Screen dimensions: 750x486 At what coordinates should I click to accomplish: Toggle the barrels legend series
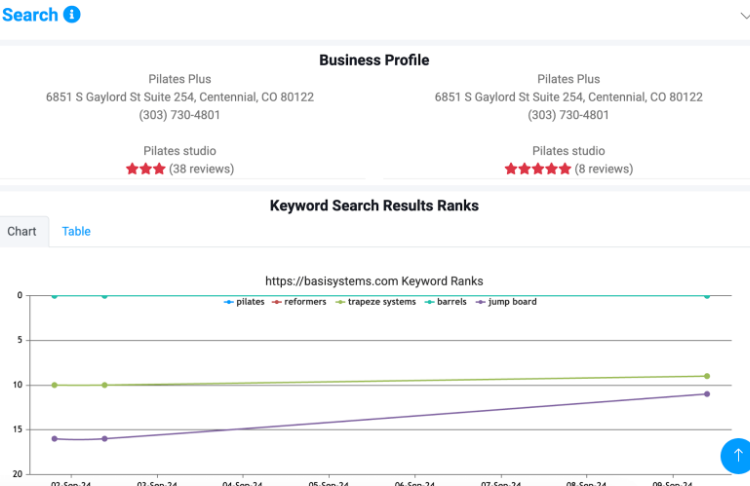point(445,302)
